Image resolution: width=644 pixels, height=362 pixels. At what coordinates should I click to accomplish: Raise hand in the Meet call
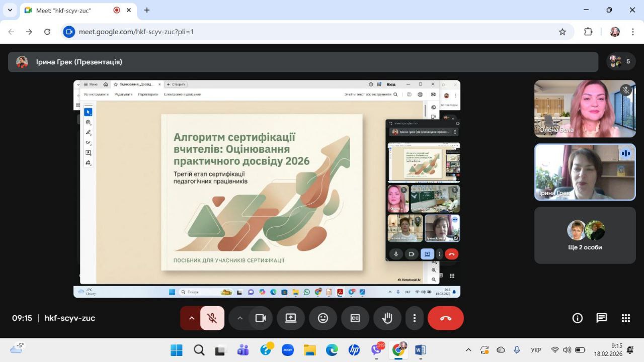[x=387, y=318]
